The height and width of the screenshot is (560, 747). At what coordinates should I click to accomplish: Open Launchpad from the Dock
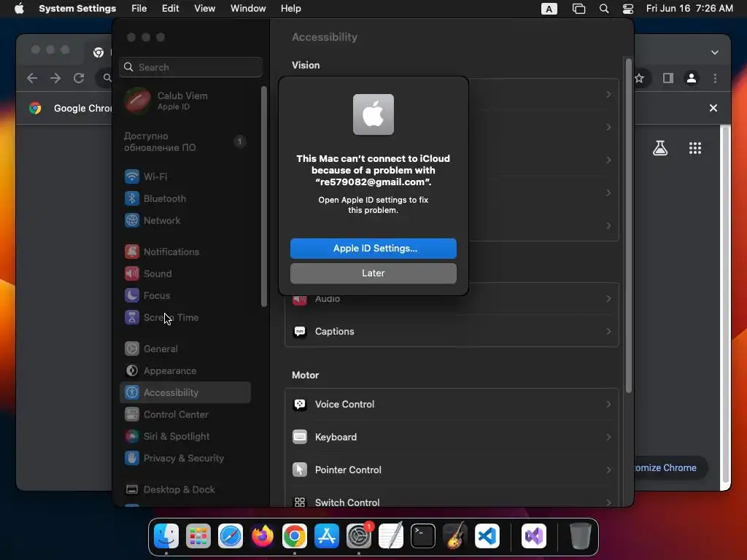click(198, 536)
